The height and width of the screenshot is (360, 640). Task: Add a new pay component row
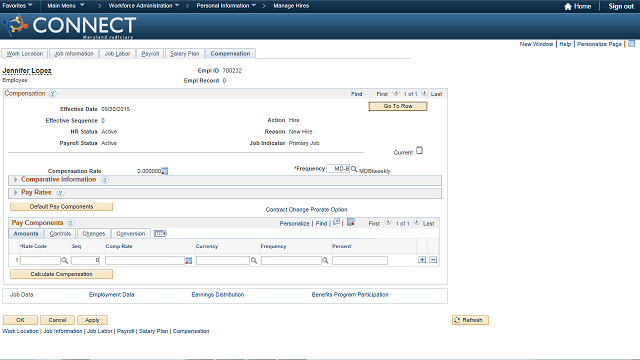pyautogui.click(x=422, y=260)
